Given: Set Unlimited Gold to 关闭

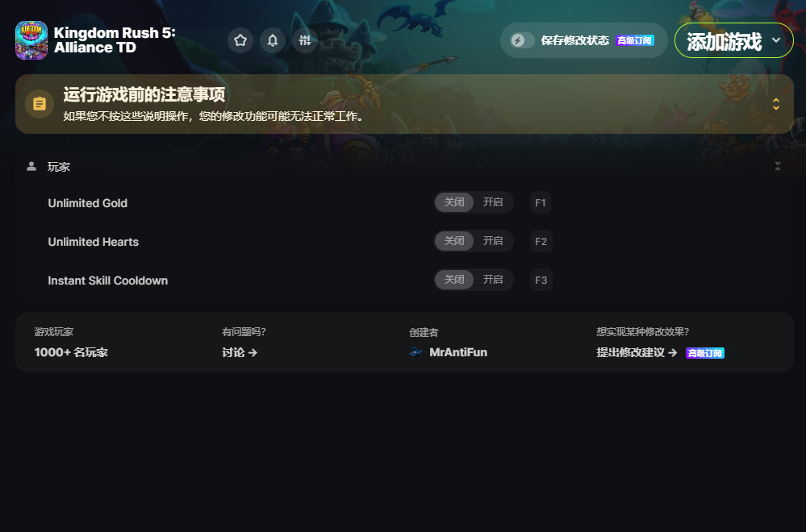Looking at the screenshot, I should click(454, 202).
